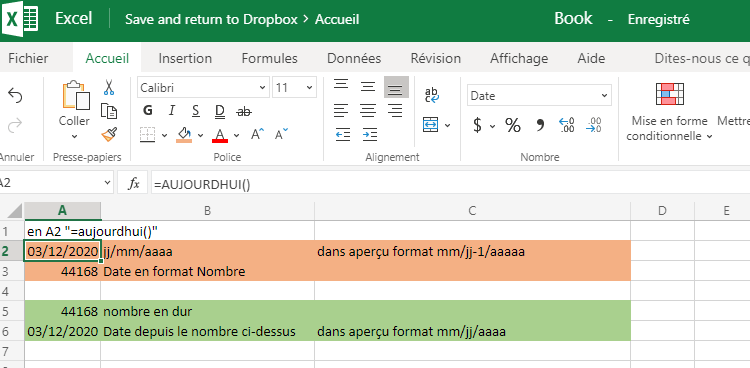
Task: Increase decimal places
Action: [567, 125]
